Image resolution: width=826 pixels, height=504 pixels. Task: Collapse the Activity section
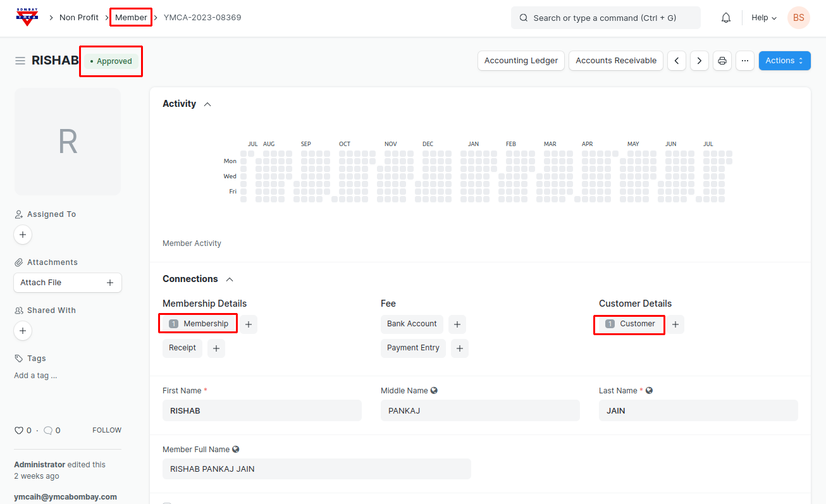pos(207,104)
